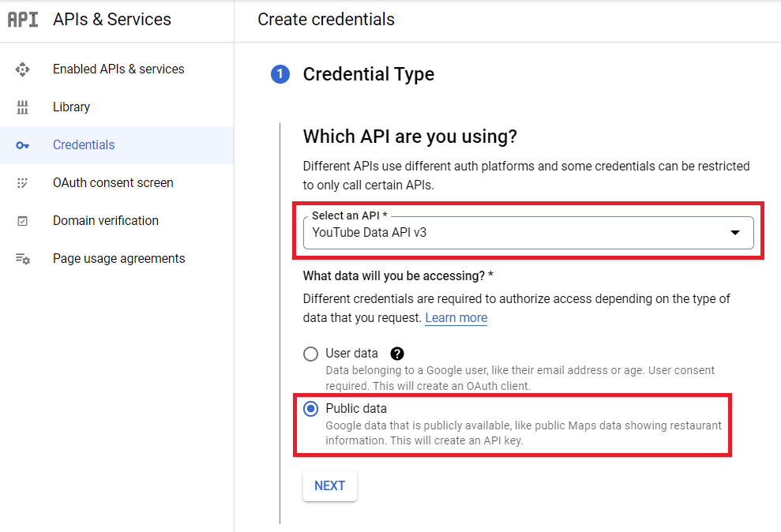Image resolution: width=781 pixels, height=532 pixels.
Task: Click the Credential Type step heading
Action: pos(369,74)
